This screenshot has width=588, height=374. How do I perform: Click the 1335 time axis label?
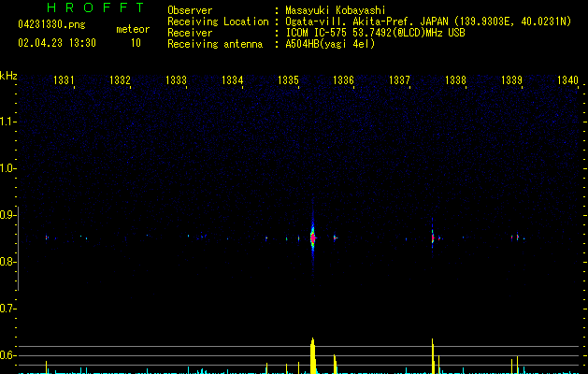click(x=288, y=80)
